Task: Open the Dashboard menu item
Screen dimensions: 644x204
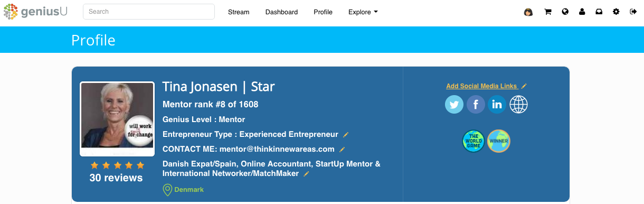Action: point(281,12)
